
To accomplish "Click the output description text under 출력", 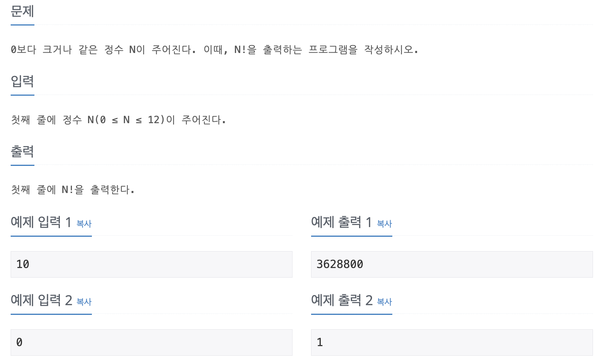I will click(x=72, y=189).
